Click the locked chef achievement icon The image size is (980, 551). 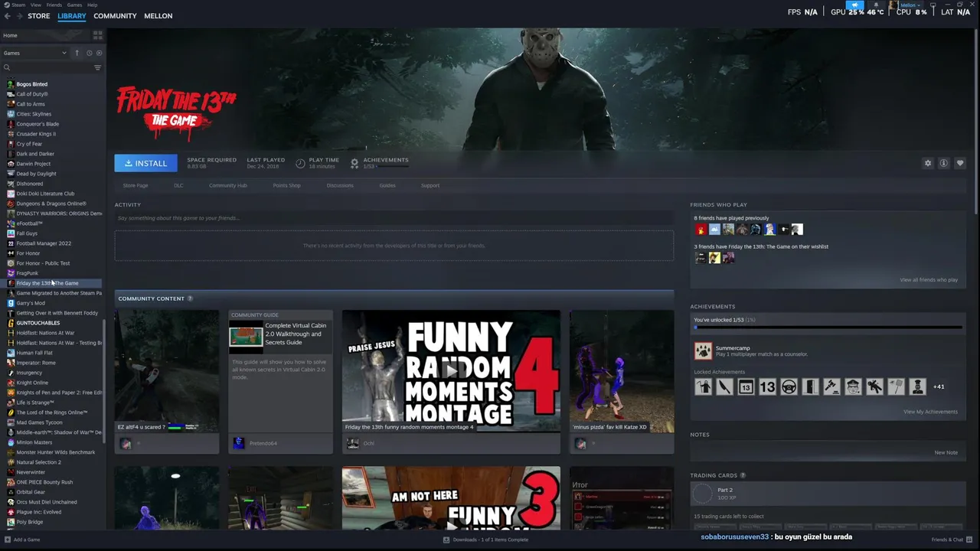(917, 386)
